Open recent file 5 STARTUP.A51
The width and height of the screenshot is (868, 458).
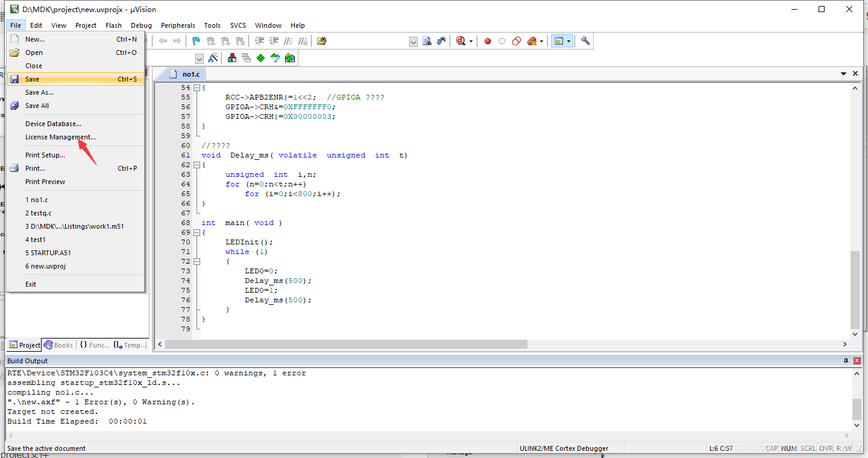pos(75,253)
